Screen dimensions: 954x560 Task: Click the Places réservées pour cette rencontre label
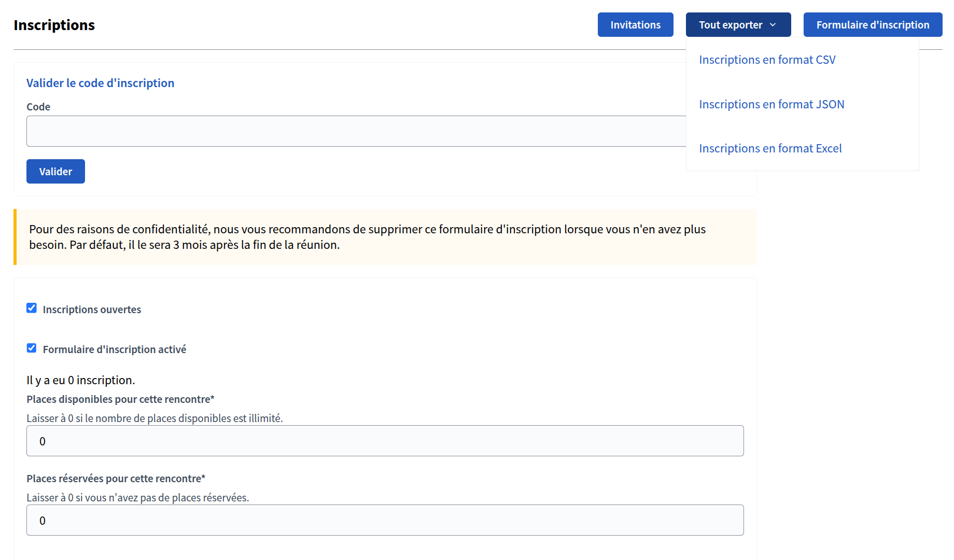(x=116, y=479)
